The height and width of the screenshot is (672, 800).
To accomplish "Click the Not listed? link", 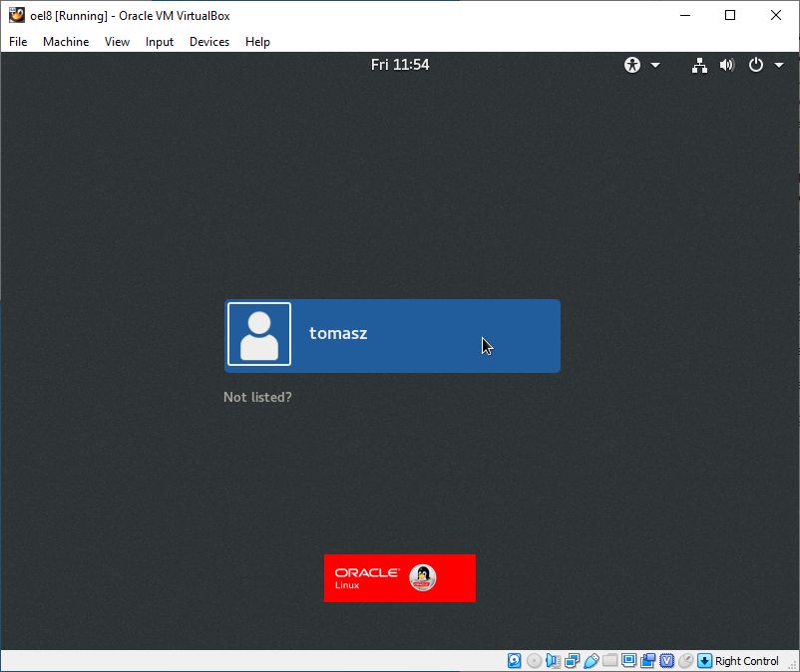I will pos(257,397).
